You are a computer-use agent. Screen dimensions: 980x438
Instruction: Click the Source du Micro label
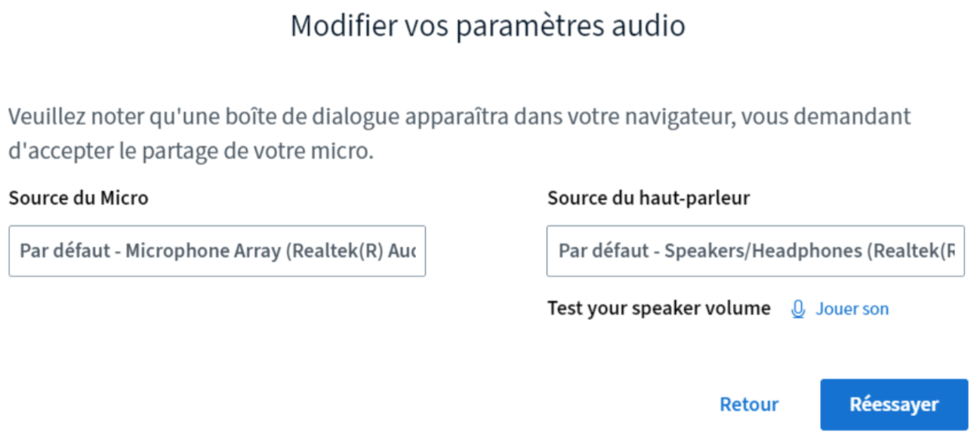[x=79, y=199]
